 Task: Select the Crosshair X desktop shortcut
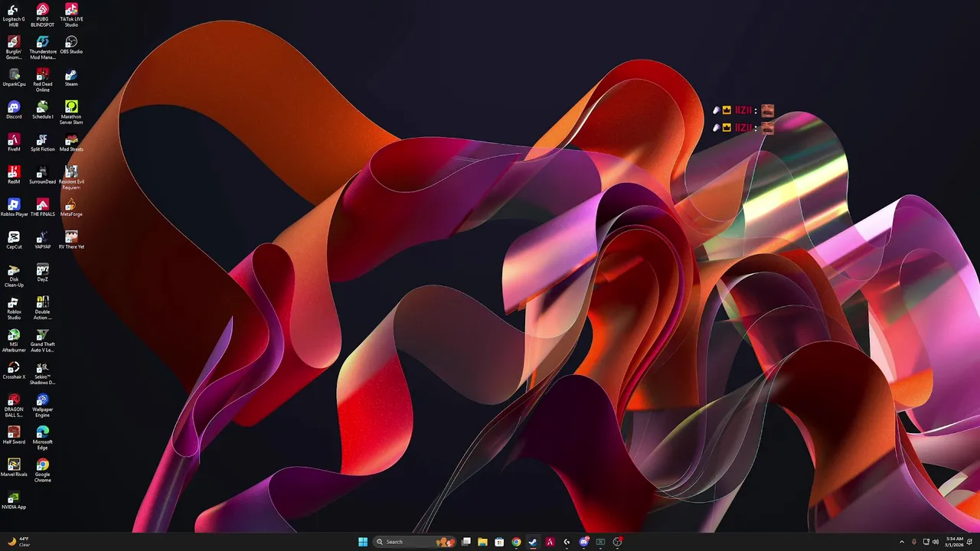pos(14,370)
